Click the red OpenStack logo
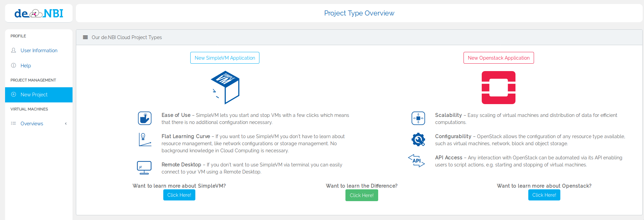Viewport: 644px width, 220px height. coord(499,88)
